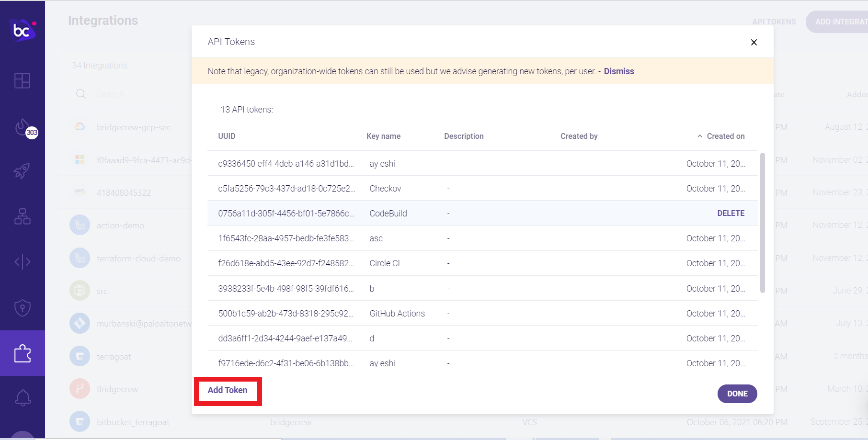
Task: Select the Checkov key name
Action: click(x=385, y=189)
